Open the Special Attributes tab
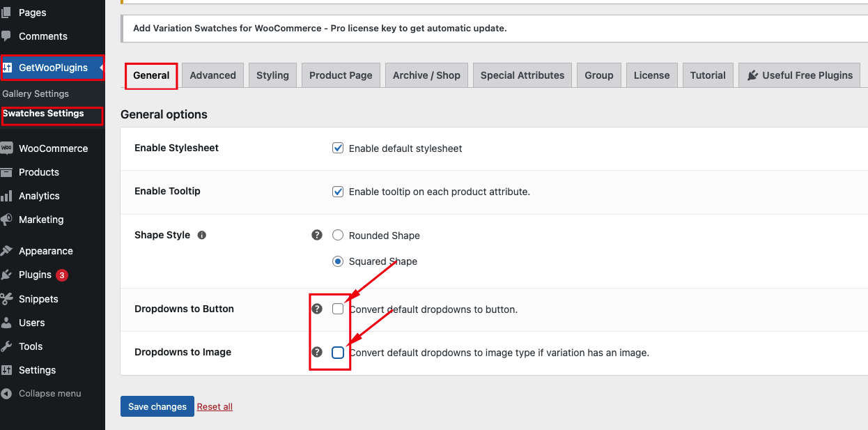868x430 pixels. pos(522,75)
